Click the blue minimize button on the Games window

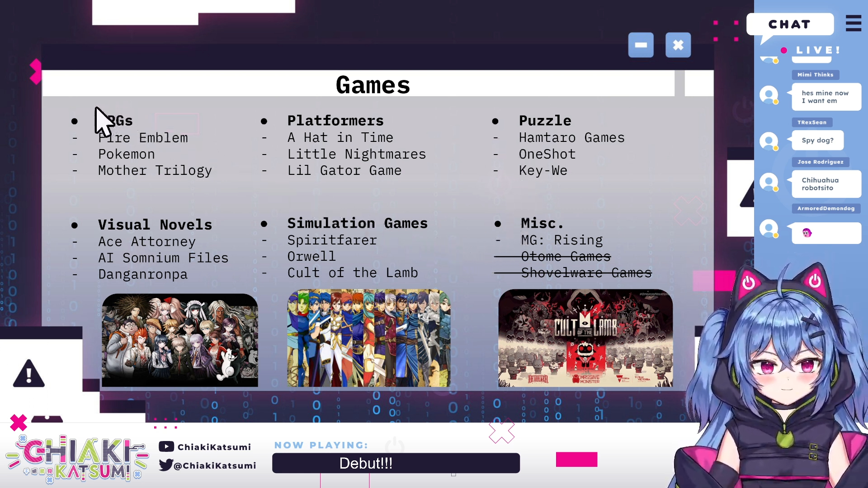(641, 45)
